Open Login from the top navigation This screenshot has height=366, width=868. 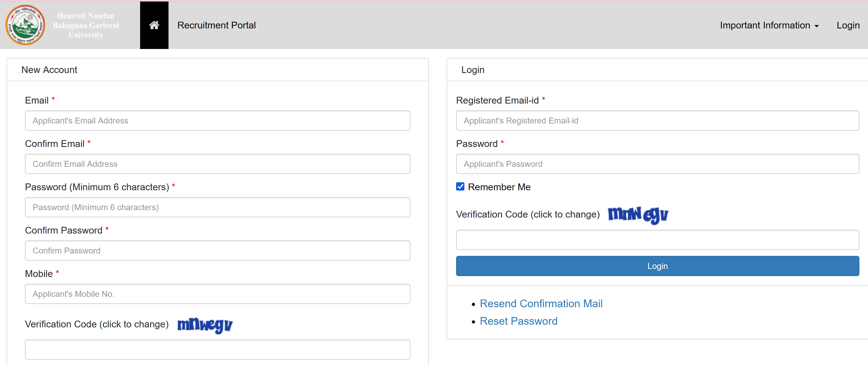click(848, 25)
